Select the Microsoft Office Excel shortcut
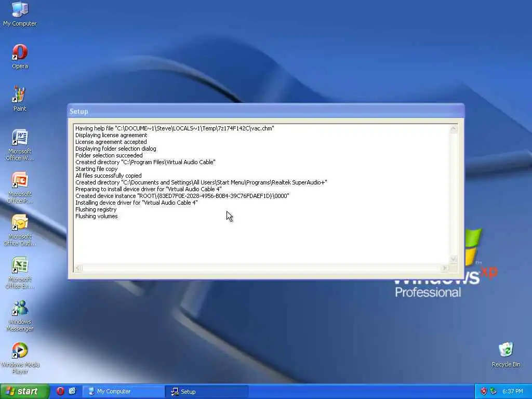The width and height of the screenshot is (532, 399). pyautogui.click(x=20, y=273)
